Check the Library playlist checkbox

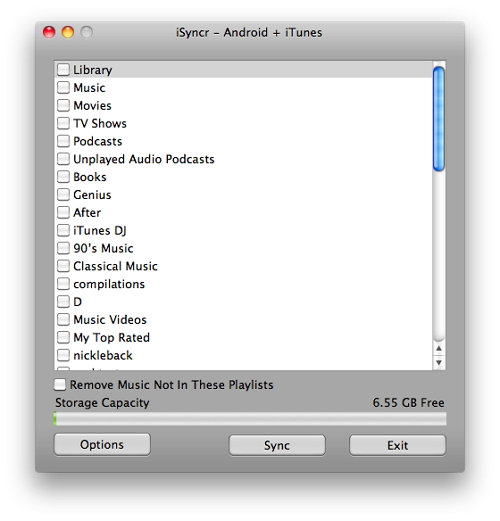63,70
